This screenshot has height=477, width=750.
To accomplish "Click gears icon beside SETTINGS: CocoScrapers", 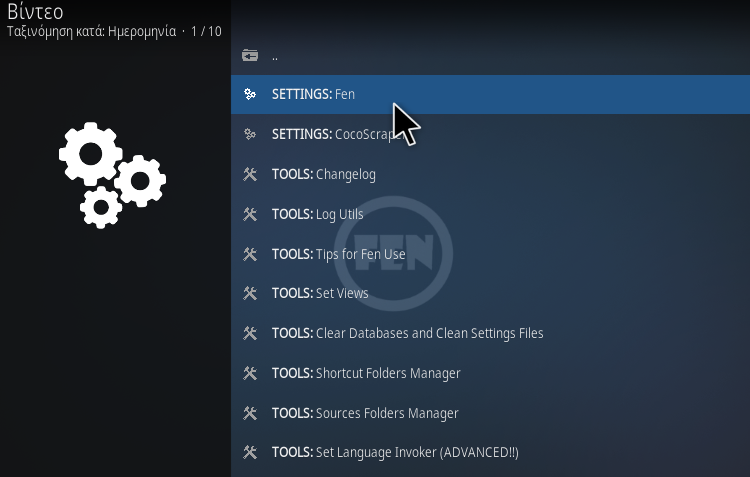I will (x=250, y=134).
